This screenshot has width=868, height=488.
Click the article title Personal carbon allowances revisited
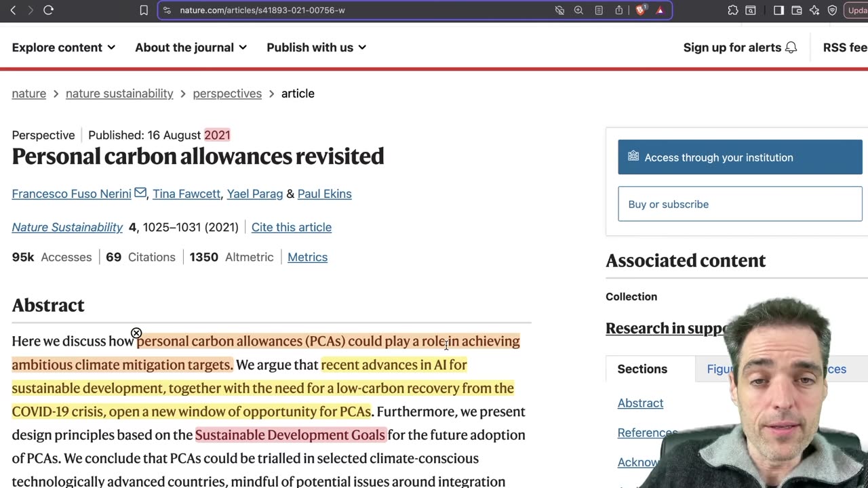pos(198,157)
